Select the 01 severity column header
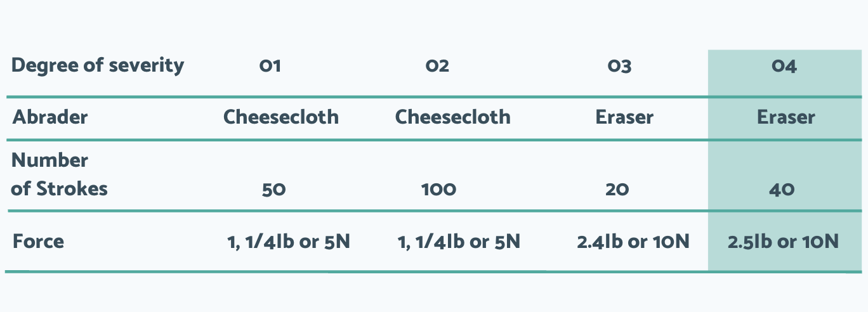This screenshot has height=312, width=868. tap(270, 67)
